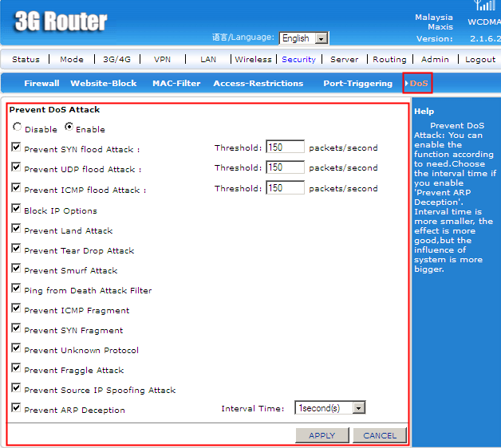Uncheck Prevent SYN flood Attack

click(17, 147)
